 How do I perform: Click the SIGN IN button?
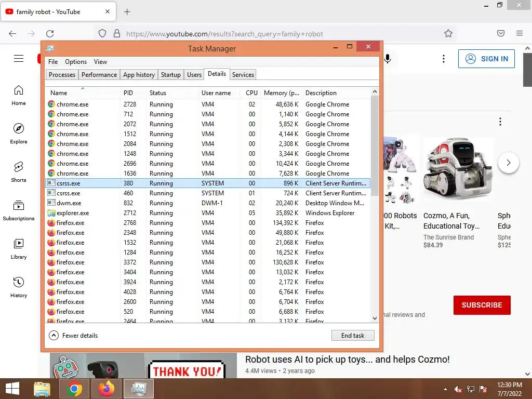486,59
